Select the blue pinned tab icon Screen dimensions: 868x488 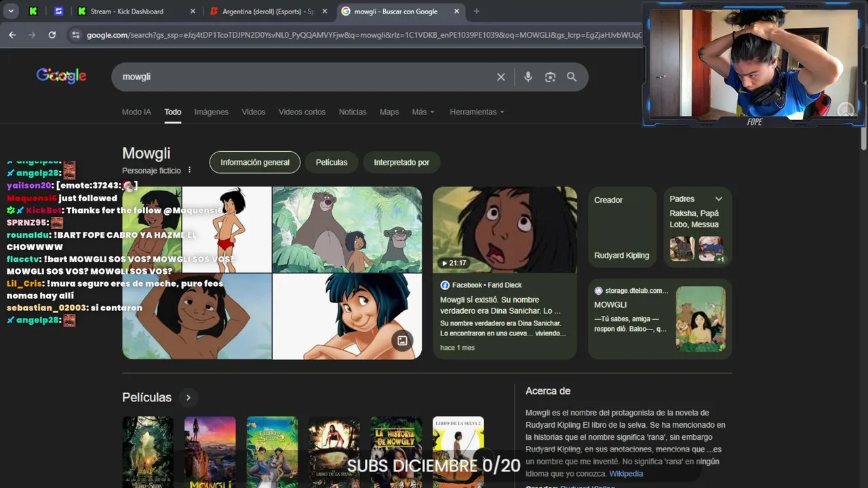pyautogui.click(x=58, y=12)
